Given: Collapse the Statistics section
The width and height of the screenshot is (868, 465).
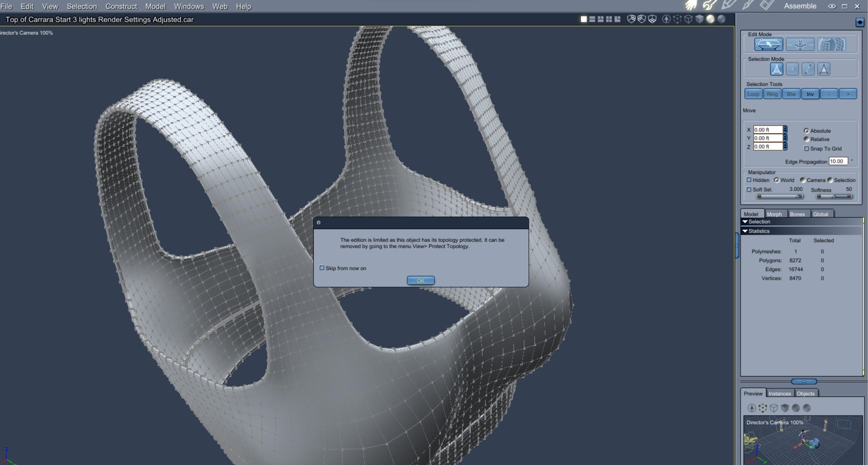Looking at the screenshot, I should (745, 231).
